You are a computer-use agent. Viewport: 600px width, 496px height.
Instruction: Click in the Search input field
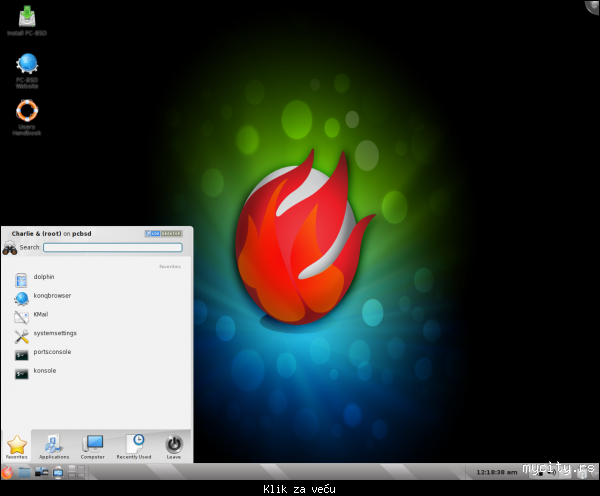click(x=112, y=248)
